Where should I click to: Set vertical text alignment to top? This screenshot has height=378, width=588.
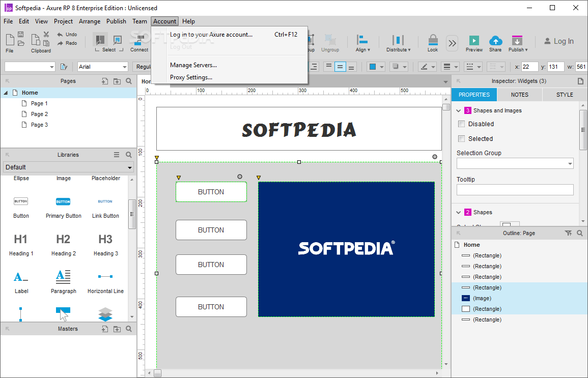click(x=328, y=67)
